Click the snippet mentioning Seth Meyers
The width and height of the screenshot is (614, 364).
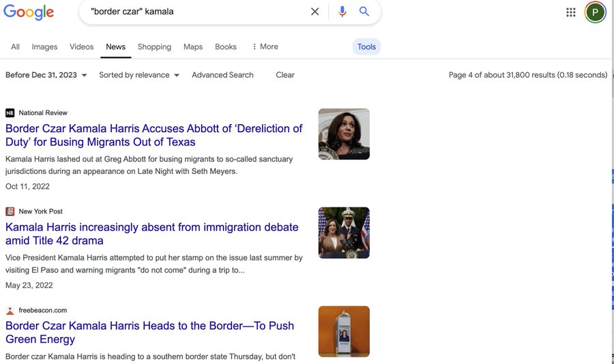click(x=149, y=165)
